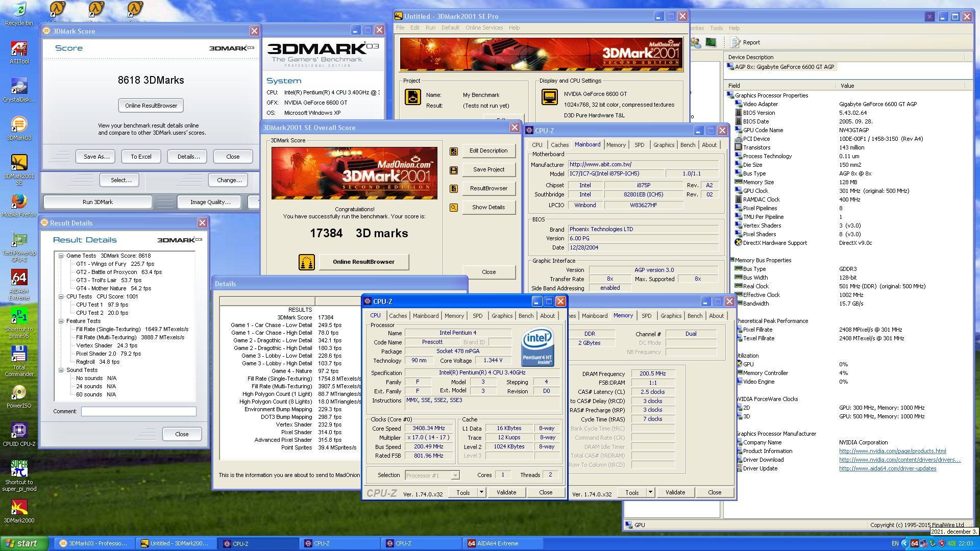Select the SPD tab in CPU-Z Memory window
Image resolution: width=980 pixels, height=551 pixels.
(x=646, y=316)
